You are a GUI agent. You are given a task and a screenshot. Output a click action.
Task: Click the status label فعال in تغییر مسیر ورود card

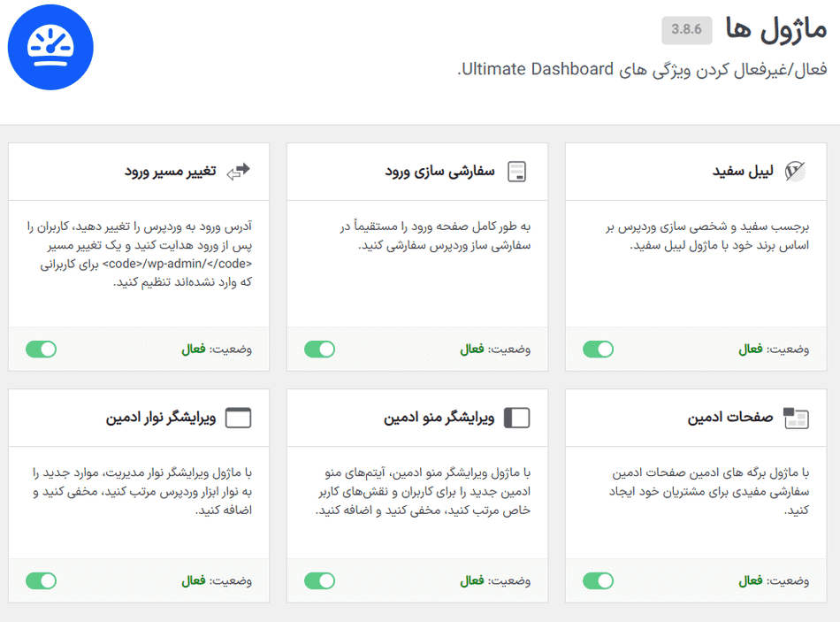tap(194, 349)
